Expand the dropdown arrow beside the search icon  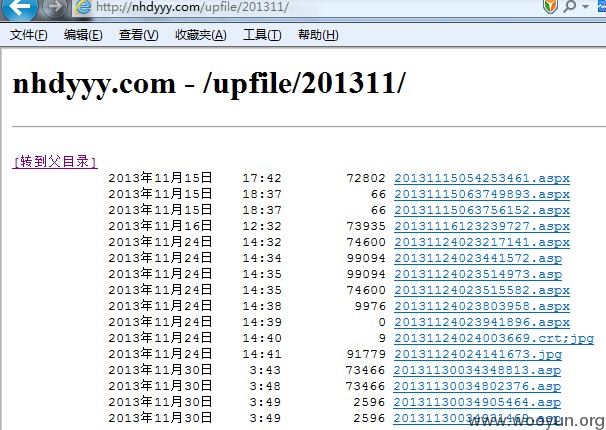(585, 7)
